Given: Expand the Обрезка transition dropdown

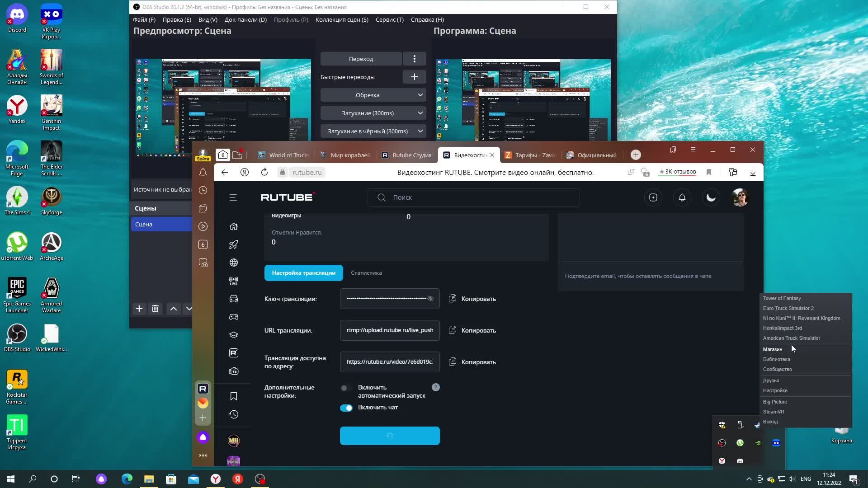Looking at the screenshot, I should [373, 95].
